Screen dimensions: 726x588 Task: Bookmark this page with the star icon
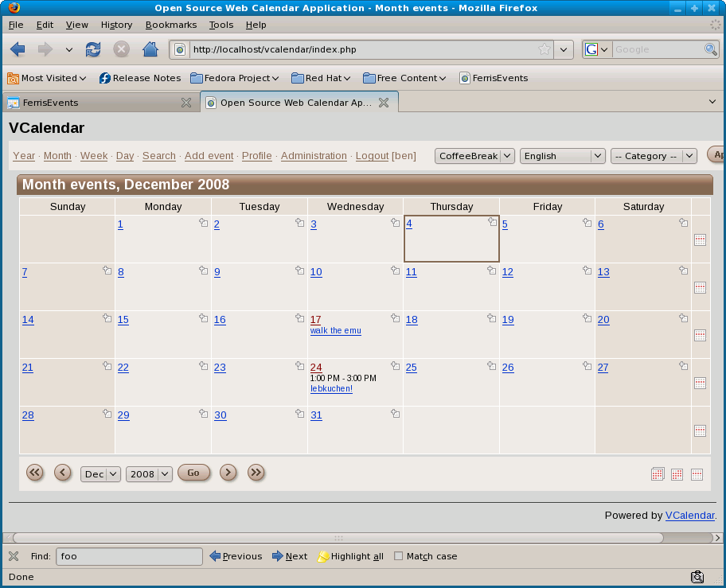point(544,49)
